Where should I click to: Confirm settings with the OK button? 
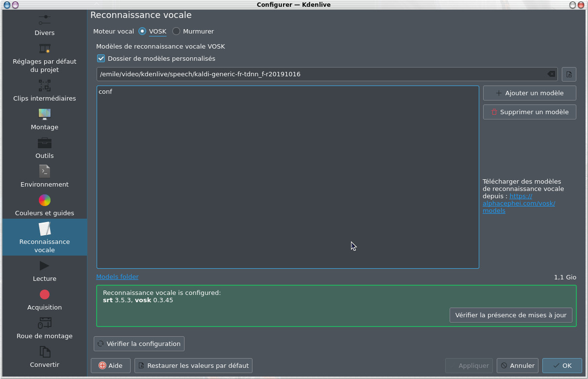tap(562, 365)
